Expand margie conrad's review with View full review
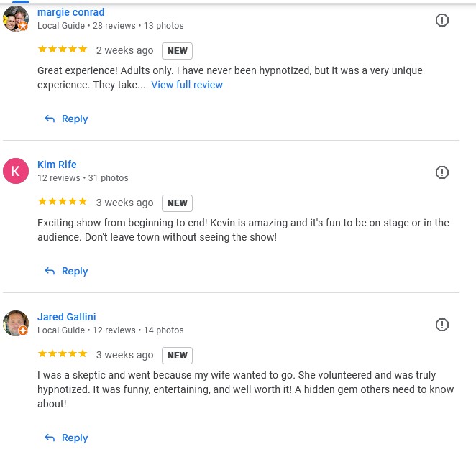Viewport: 476px width, 449px height. click(187, 85)
